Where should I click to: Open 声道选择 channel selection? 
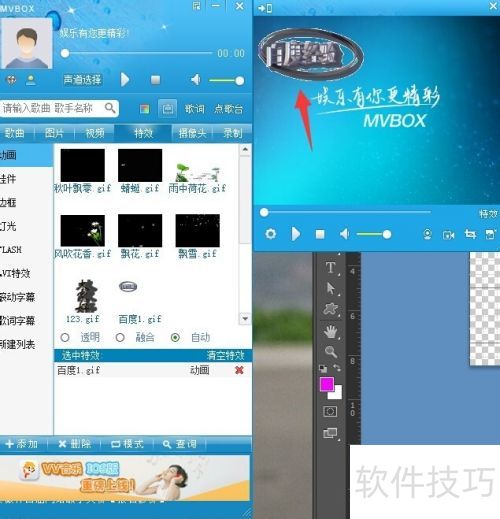click(82, 80)
